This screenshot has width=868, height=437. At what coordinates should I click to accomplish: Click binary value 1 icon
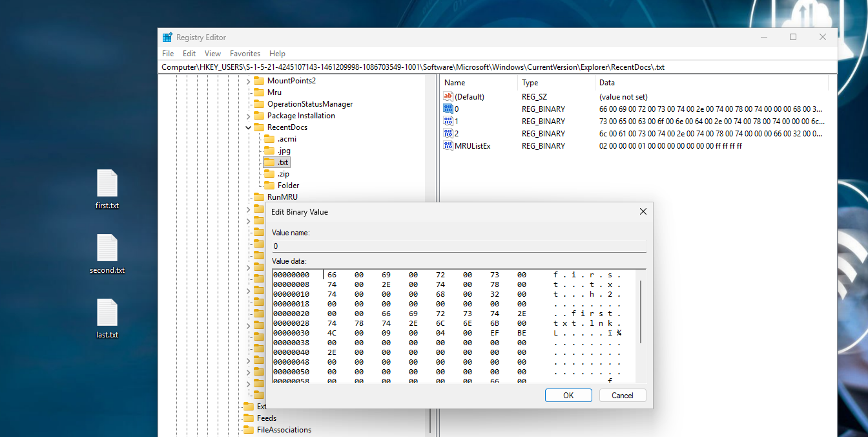448,121
